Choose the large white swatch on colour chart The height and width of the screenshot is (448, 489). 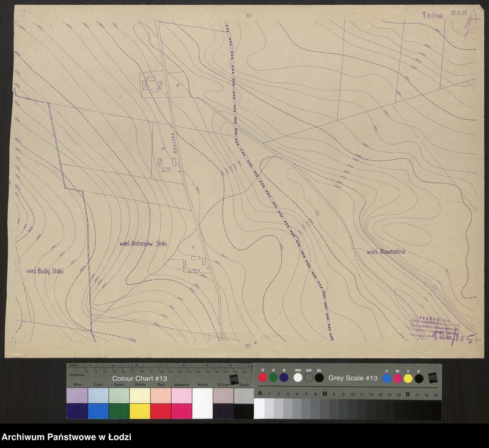point(202,403)
